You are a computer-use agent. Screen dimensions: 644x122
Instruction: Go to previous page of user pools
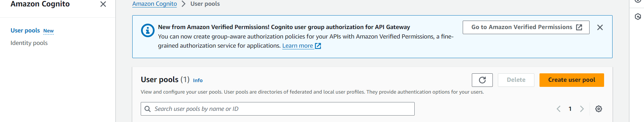pyautogui.click(x=559, y=109)
